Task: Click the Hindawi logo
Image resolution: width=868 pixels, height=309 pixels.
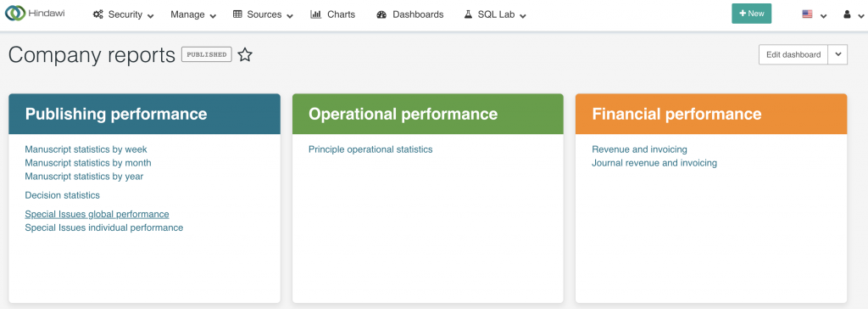Action: click(35, 14)
